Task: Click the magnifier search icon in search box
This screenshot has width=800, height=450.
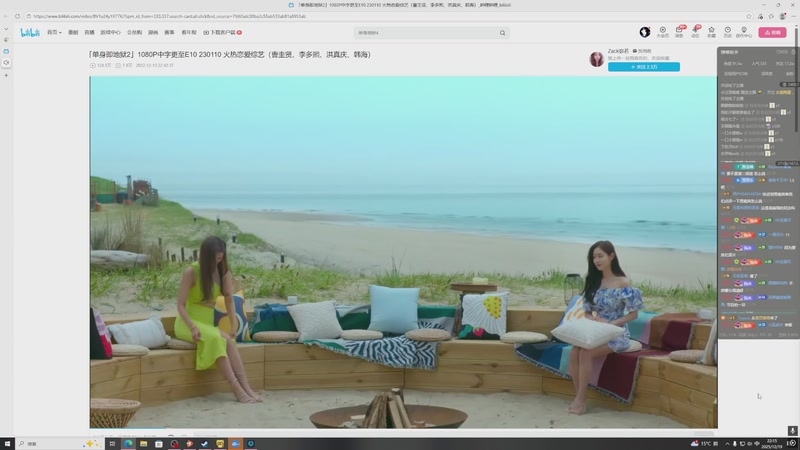Action: tap(503, 33)
